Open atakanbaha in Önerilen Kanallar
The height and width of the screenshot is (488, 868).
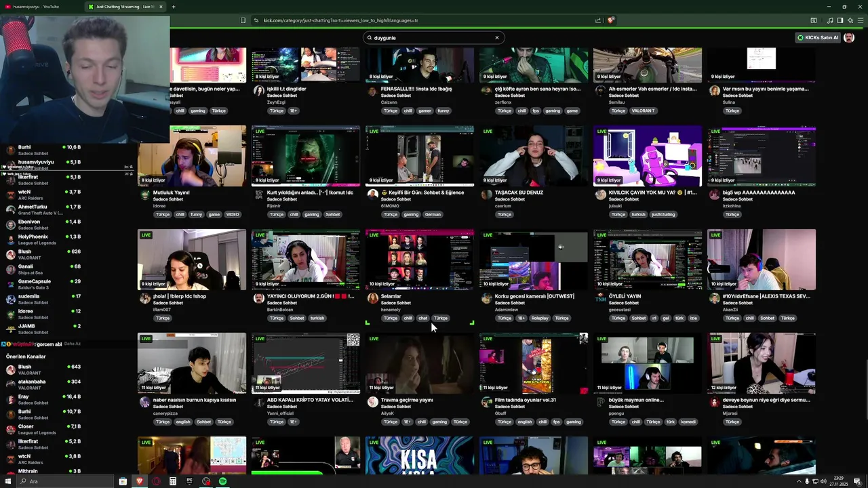pyautogui.click(x=44, y=384)
